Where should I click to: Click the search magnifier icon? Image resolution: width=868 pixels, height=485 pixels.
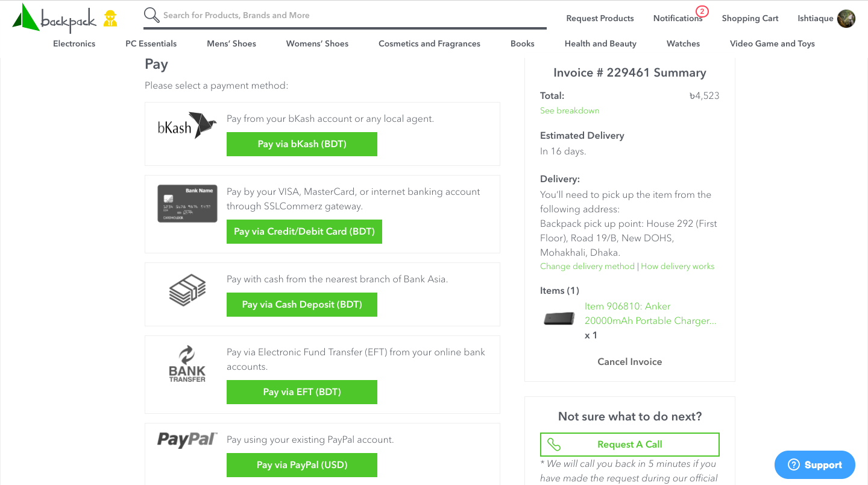tap(152, 15)
